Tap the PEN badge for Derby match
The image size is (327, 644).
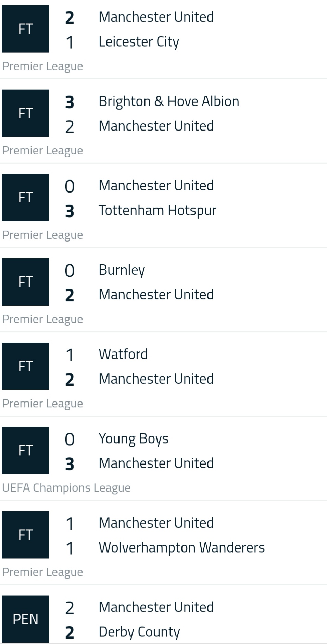click(26, 619)
